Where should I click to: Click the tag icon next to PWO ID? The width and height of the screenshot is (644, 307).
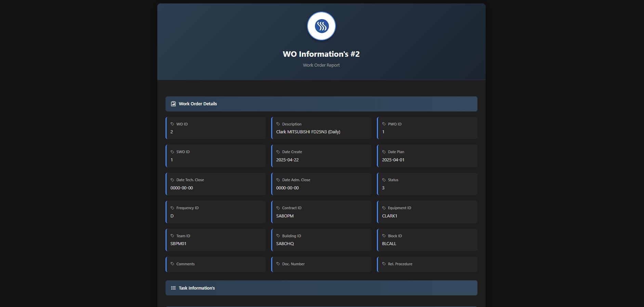point(384,124)
